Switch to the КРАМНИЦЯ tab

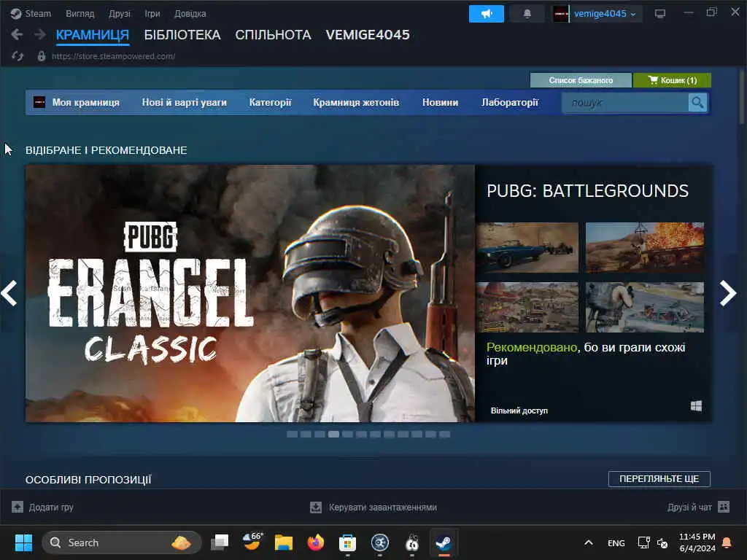(x=93, y=35)
